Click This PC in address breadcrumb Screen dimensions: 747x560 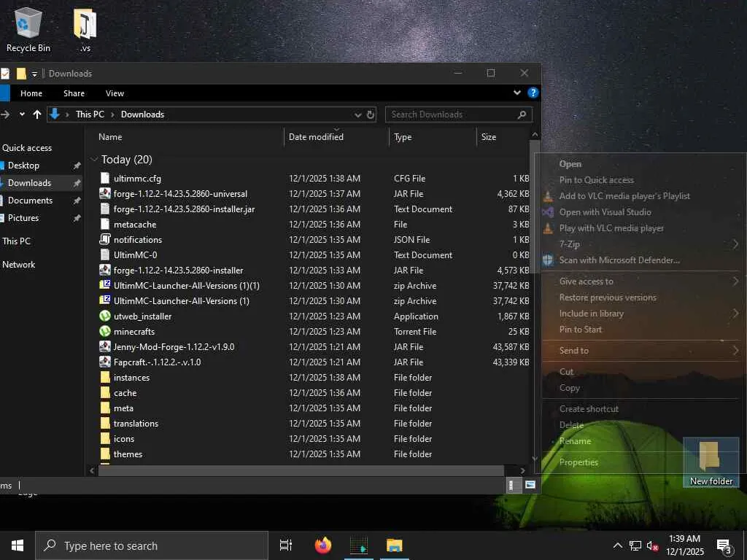click(x=90, y=114)
